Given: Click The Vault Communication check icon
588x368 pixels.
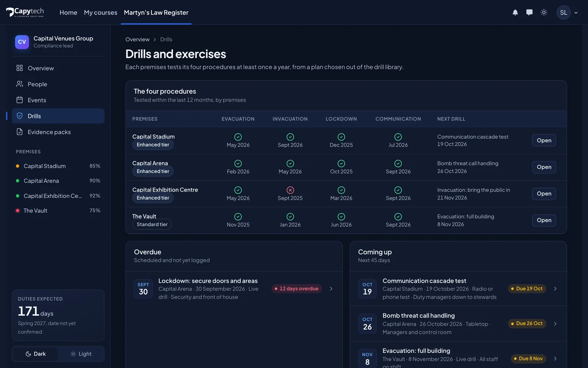Looking at the screenshot, I should [398, 217].
